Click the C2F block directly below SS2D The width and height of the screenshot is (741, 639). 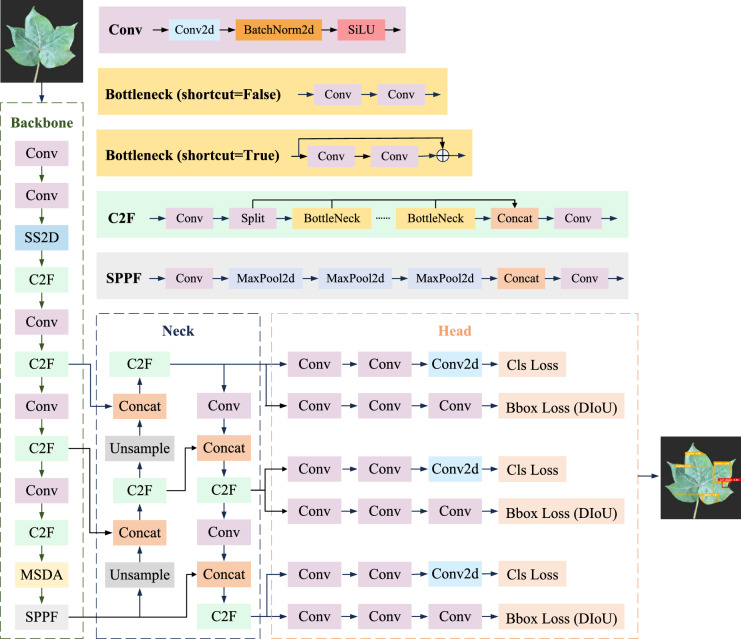(42, 279)
